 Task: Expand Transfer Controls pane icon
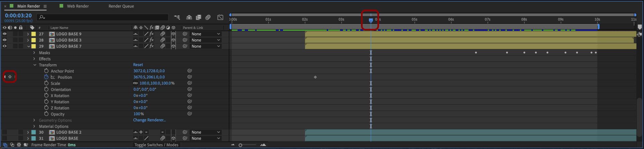point(12,145)
